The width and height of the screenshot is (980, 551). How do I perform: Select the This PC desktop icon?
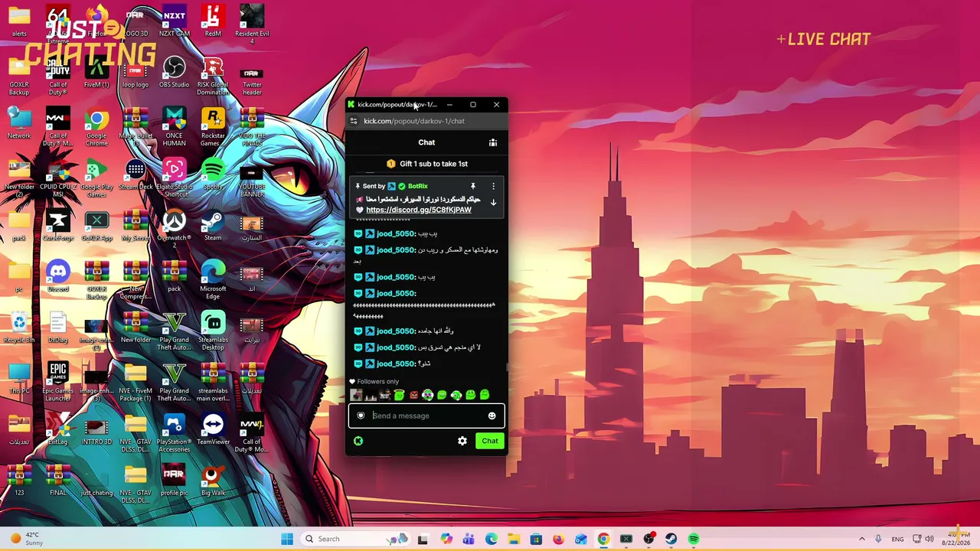pyautogui.click(x=19, y=379)
